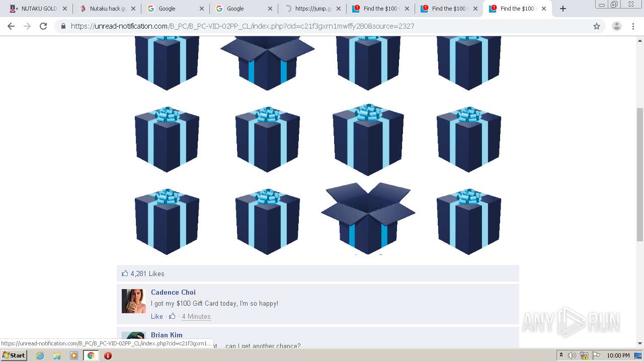The width and height of the screenshot is (644, 362).
Task: Open the Windows Start menu
Action: 14,355
